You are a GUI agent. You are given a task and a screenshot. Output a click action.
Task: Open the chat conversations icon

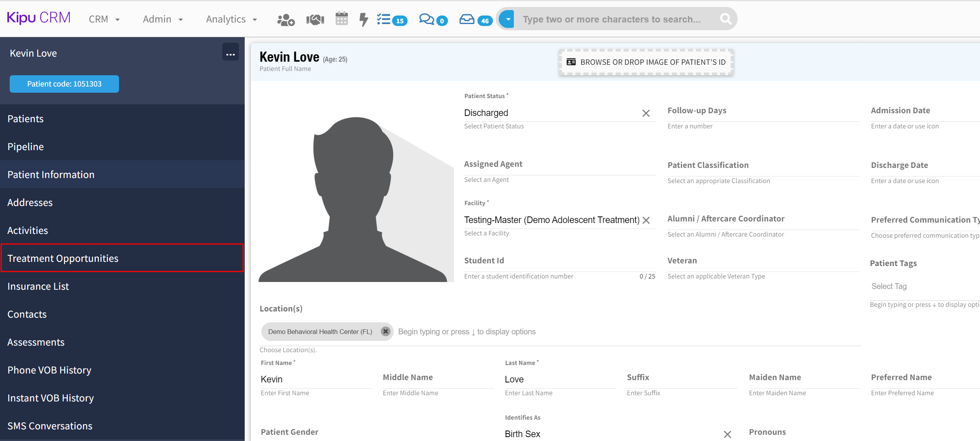(427, 19)
